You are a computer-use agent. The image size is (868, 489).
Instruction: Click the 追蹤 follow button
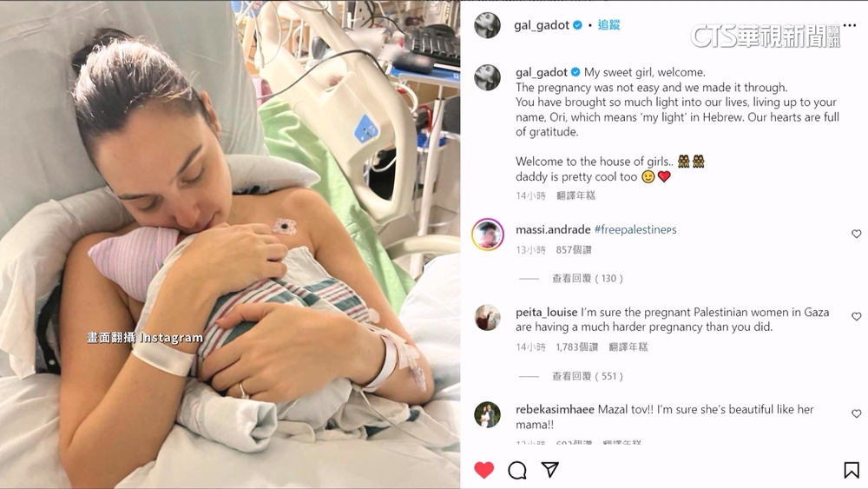pos(609,25)
